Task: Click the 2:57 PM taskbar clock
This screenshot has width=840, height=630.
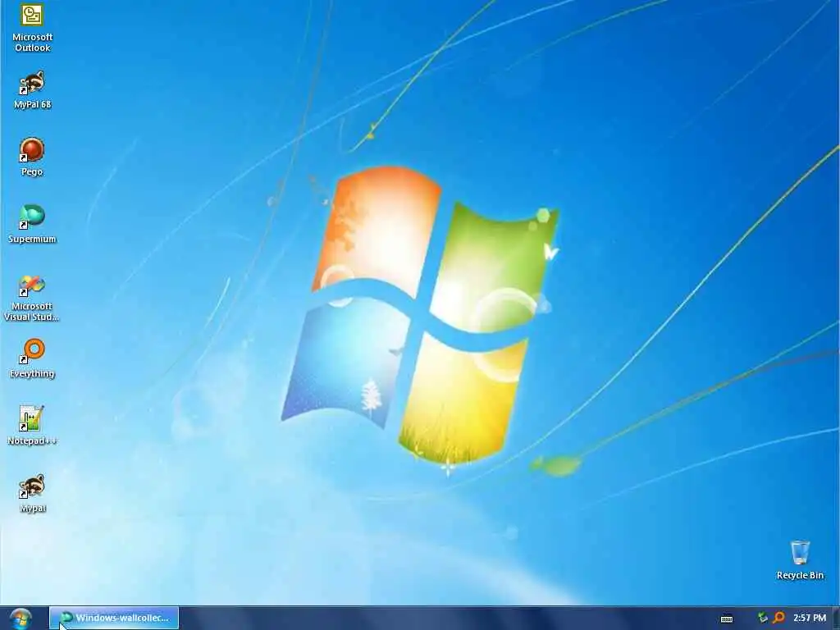Action: [x=810, y=618]
